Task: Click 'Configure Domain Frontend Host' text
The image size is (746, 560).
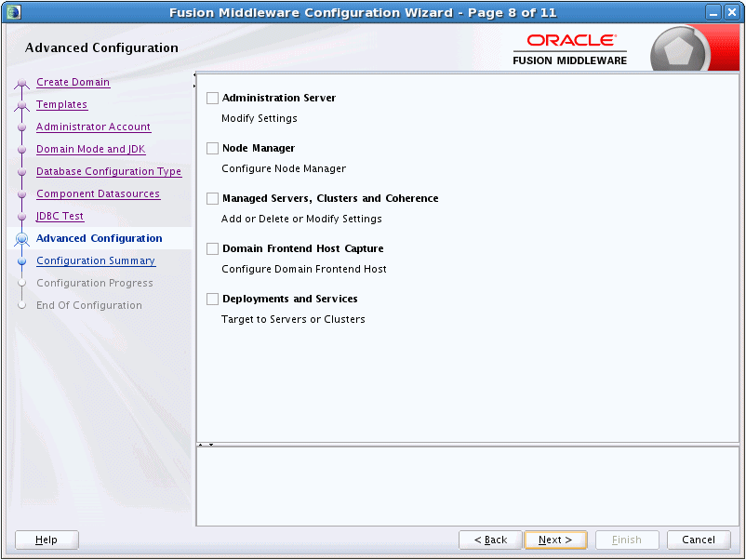Action: tap(304, 269)
